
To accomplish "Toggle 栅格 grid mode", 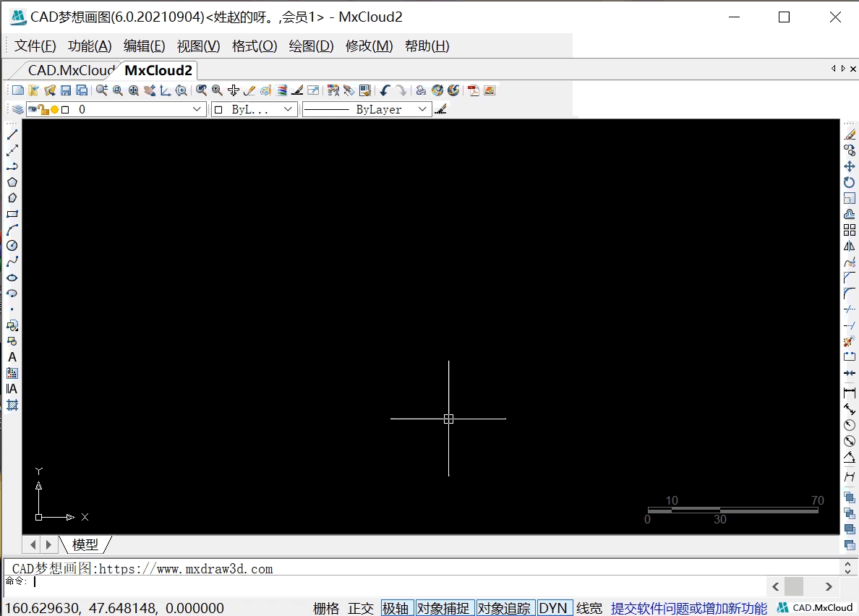I will click(326, 608).
